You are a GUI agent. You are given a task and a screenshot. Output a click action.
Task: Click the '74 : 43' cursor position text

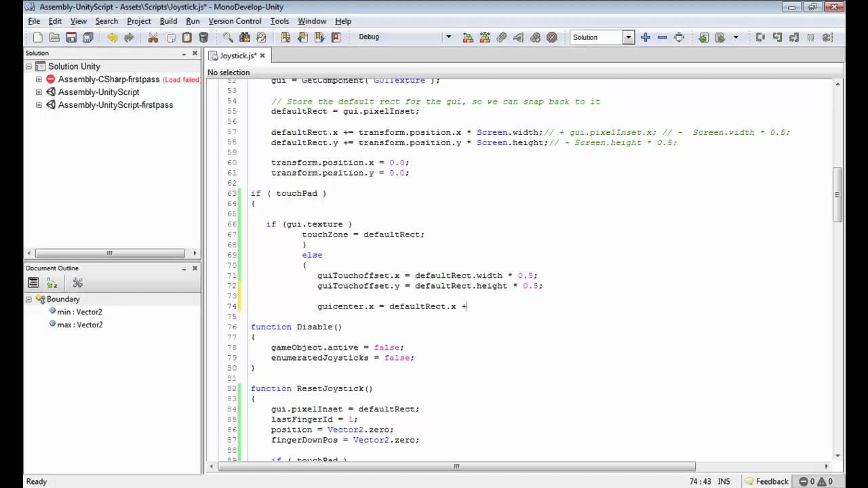699,481
